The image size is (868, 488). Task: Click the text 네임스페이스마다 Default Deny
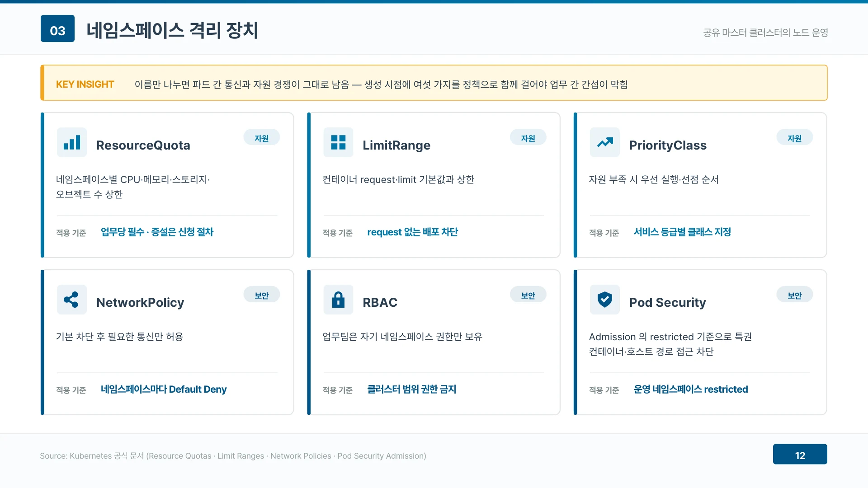[164, 389]
